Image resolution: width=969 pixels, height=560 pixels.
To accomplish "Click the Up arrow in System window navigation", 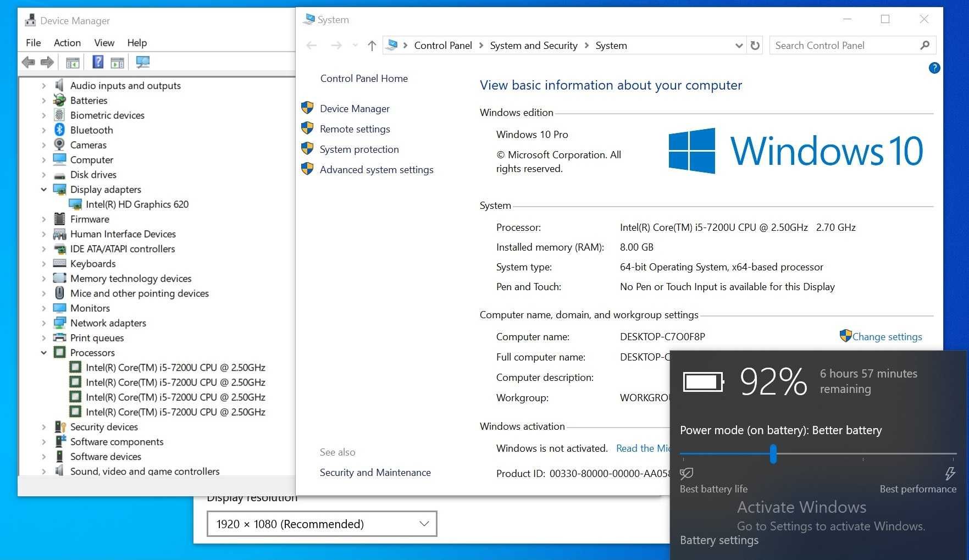I will point(372,46).
